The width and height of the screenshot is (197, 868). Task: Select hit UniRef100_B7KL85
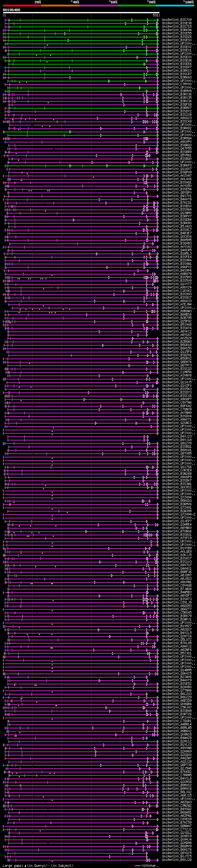click(x=177, y=643)
